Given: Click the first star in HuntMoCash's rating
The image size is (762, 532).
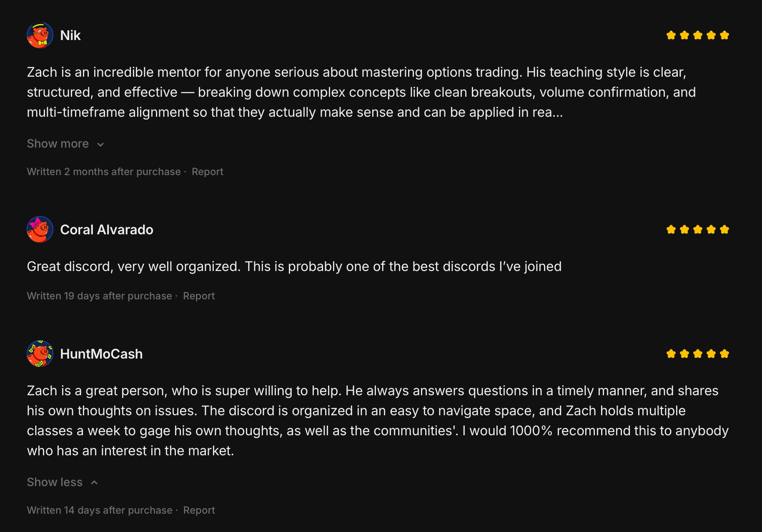Looking at the screenshot, I should click(x=671, y=354).
